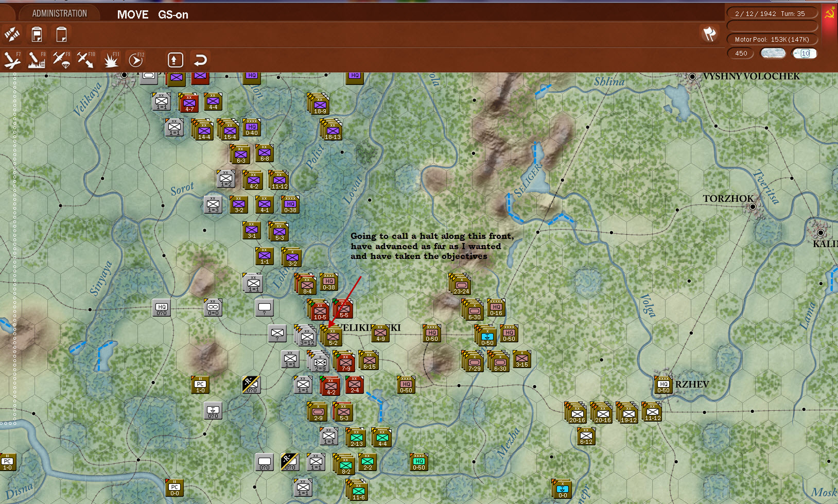Select the cyan 2-13 unit stack
Image resolution: width=838 pixels, height=504 pixels.
click(356, 437)
